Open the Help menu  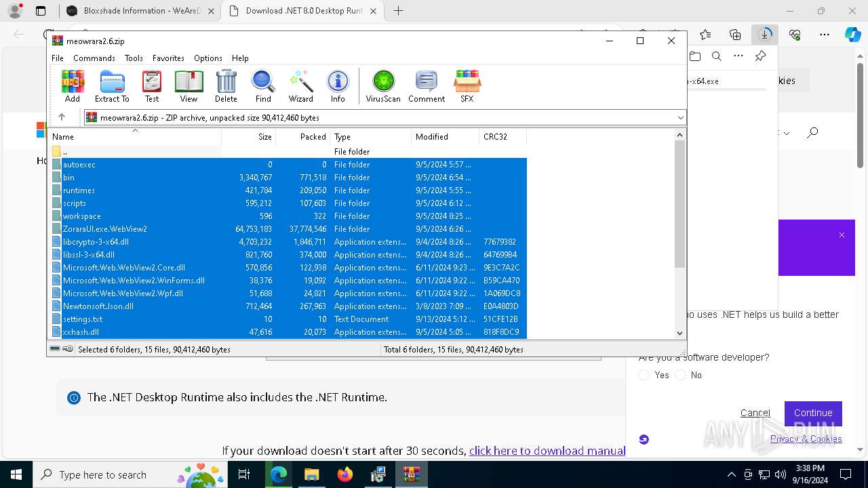tap(240, 58)
